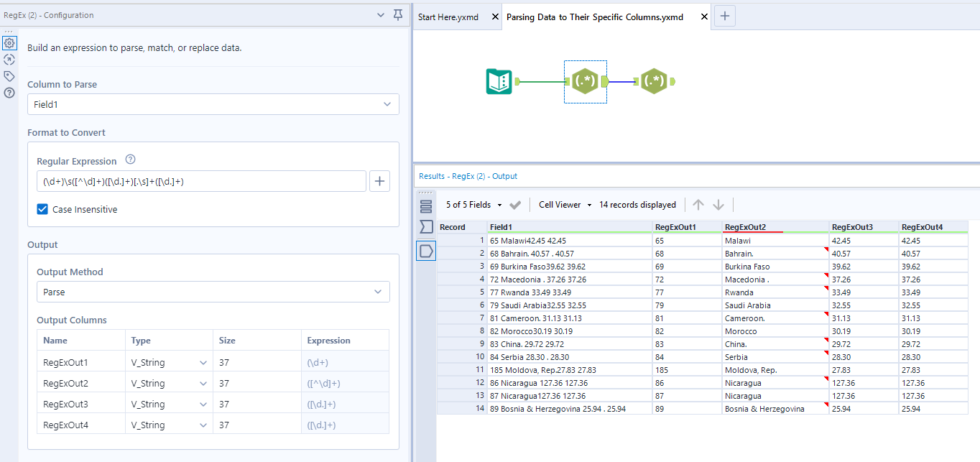Open the 5 of 5 Fields dropdown
Viewport: 980px width, 462px height.
(473, 205)
